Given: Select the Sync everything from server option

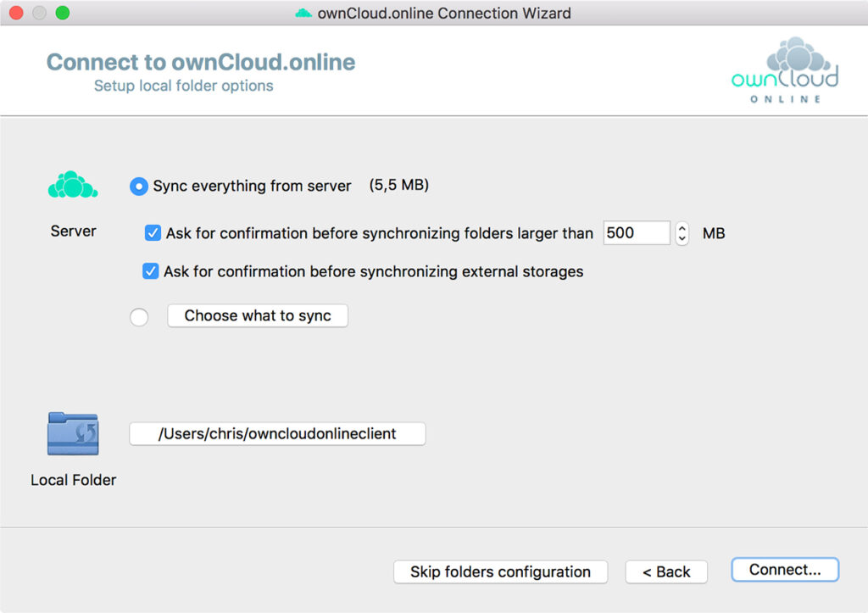Looking at the screenshot, I should pos(139,186).
